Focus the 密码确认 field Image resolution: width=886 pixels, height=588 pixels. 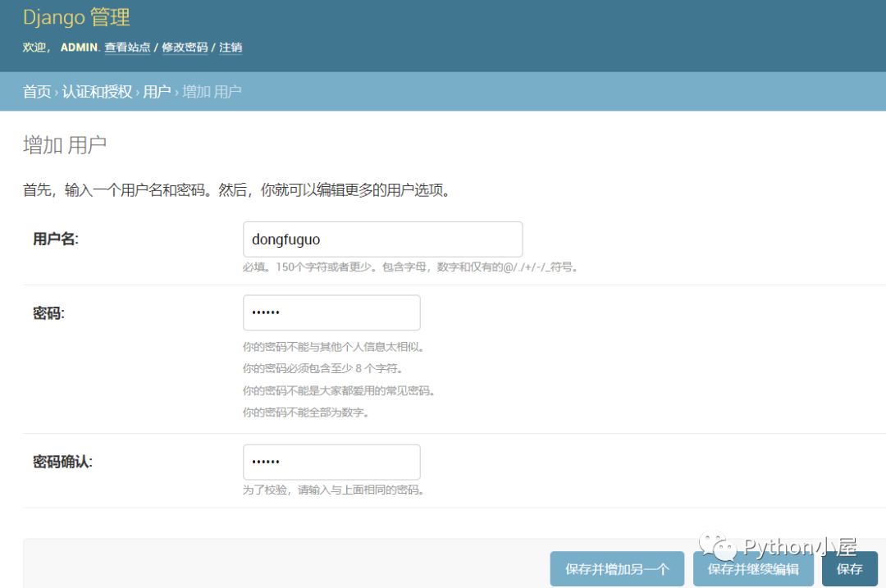pyautogui.click(x=331, y=462)
